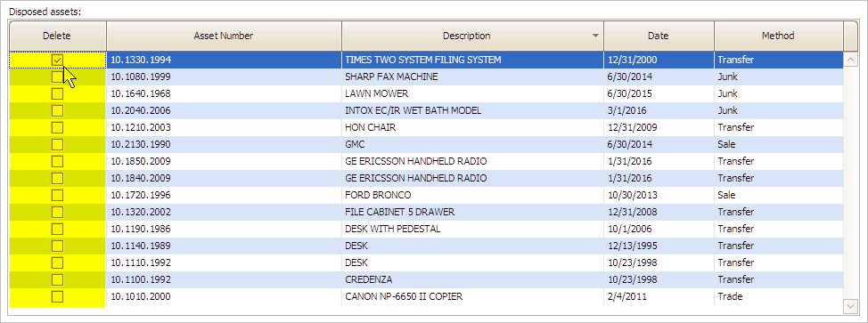Select Delete checkbox for HON CHAIR
This screenshot has width=868, height=323.
pos(58,128)
